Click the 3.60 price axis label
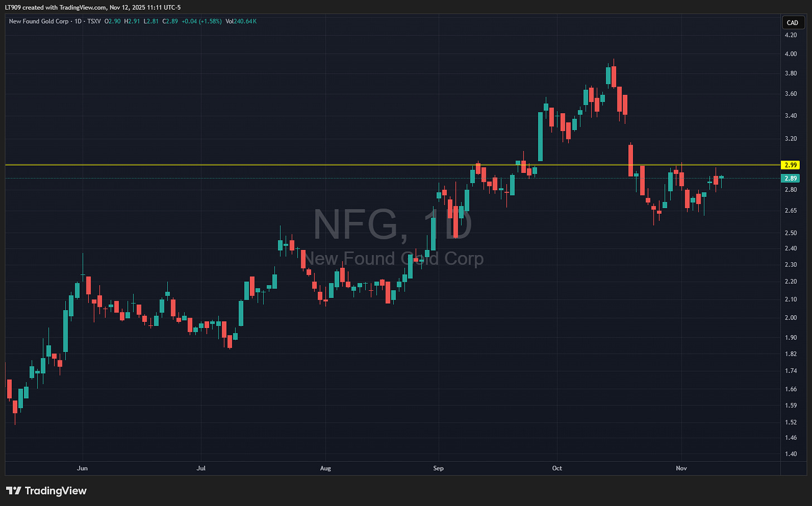 [790, 94]
